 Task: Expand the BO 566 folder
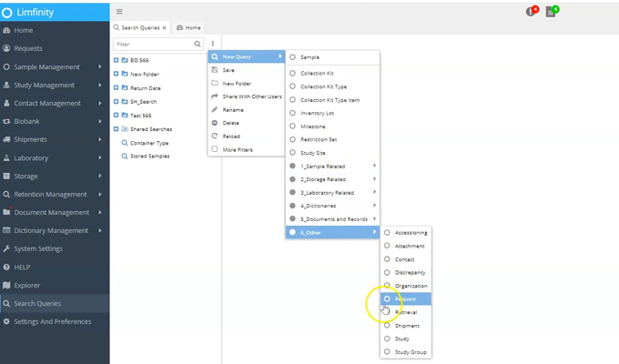click(x=117, y=60)
